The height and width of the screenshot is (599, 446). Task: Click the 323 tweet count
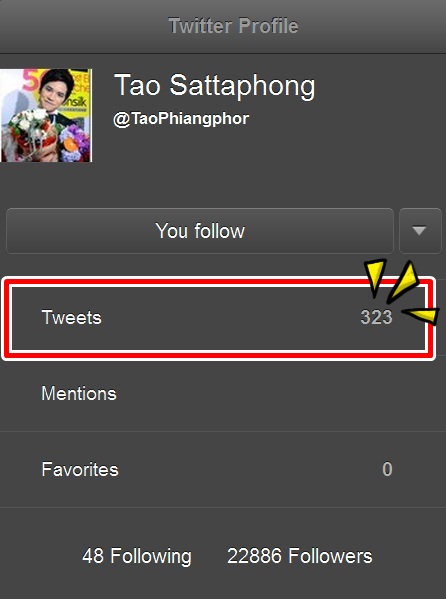click(376, 317)
